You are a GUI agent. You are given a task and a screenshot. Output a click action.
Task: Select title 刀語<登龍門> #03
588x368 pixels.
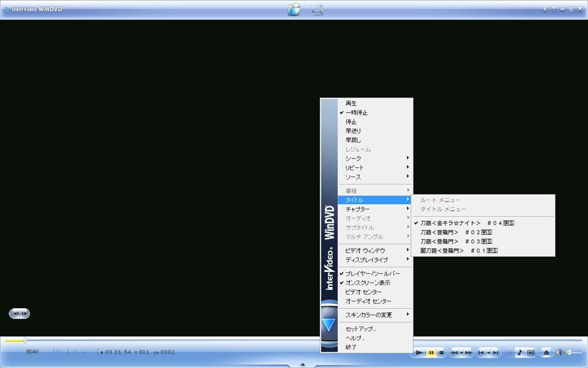point(483,241)
